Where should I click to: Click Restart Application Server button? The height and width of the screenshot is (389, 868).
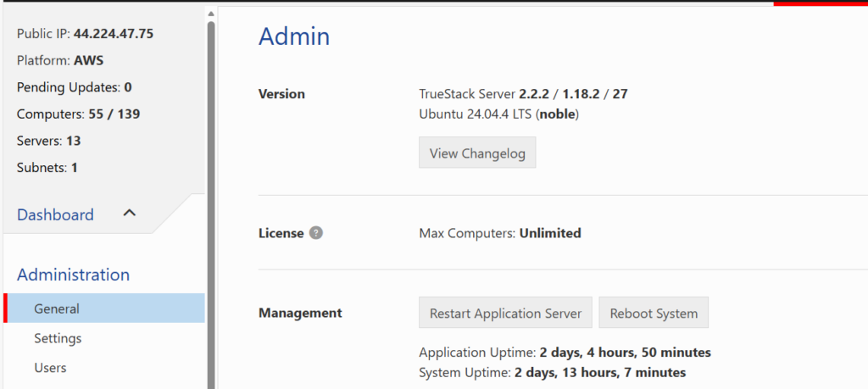click(x=505, y=313)
